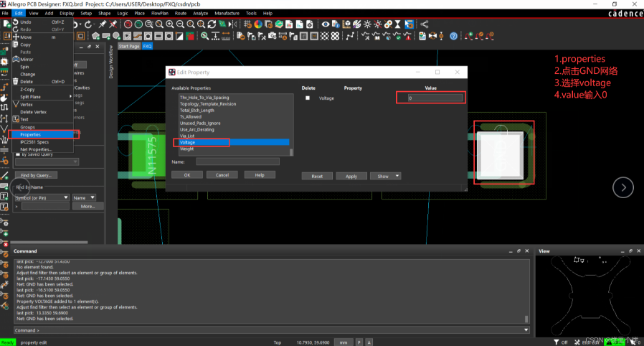Open the Grid settings toolbar icon
Screen dimensions: 644x346
click(247, 24)
